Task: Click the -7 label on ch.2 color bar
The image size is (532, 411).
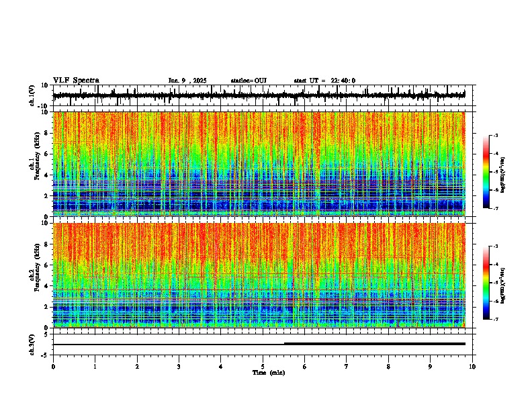Action: (x=495, y=319)
